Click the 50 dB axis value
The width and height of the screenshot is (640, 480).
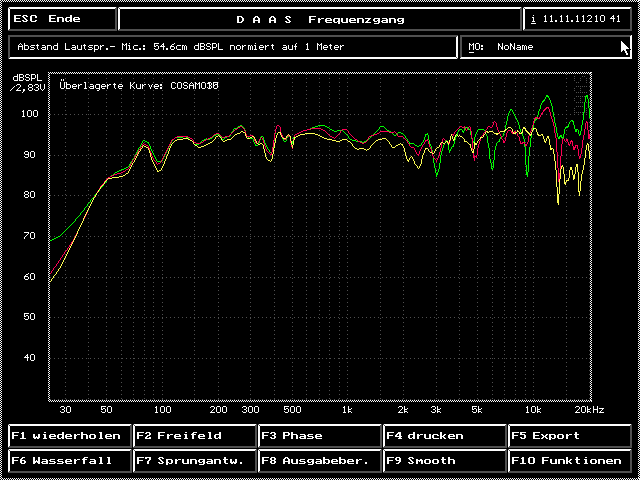(x=29, y=317)
